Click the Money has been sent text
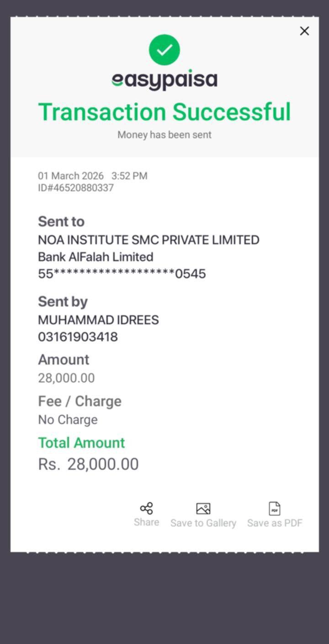This screenshot has width=329, height=644. (x=164, y=135)
